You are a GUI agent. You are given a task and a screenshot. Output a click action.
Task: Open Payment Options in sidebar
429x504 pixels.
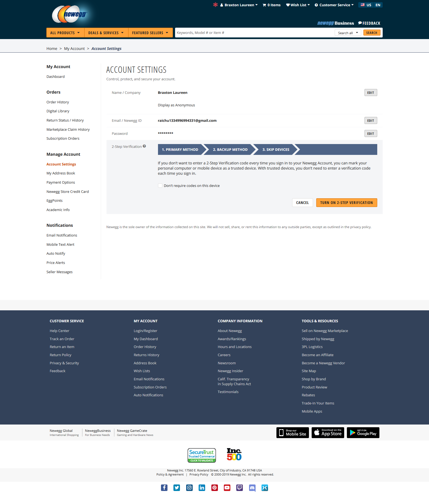(x=61, y=182)
